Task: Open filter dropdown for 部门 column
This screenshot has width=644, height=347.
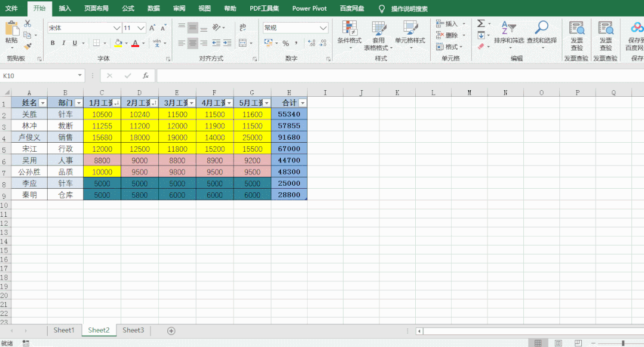Action: (x=79, y=103)
